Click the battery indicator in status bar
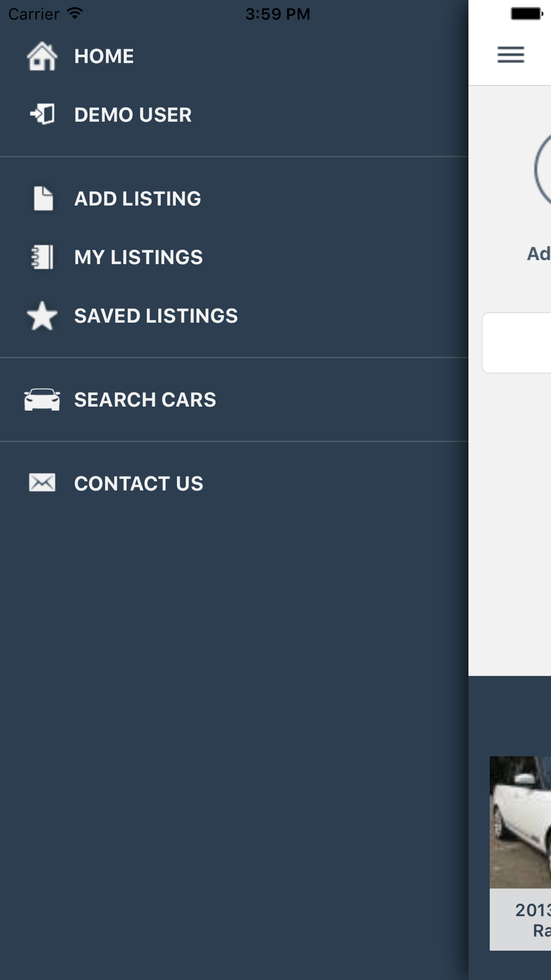 (527, 14)
